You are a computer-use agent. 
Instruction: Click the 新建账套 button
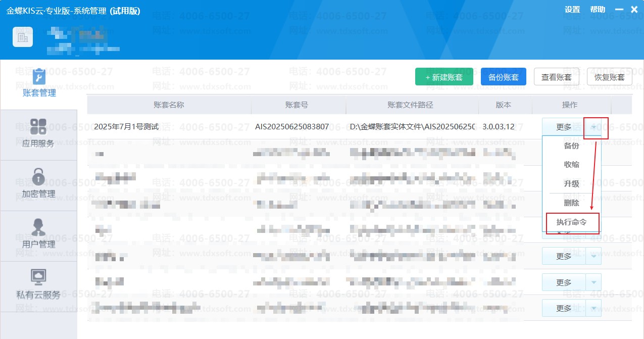[444, 77]
